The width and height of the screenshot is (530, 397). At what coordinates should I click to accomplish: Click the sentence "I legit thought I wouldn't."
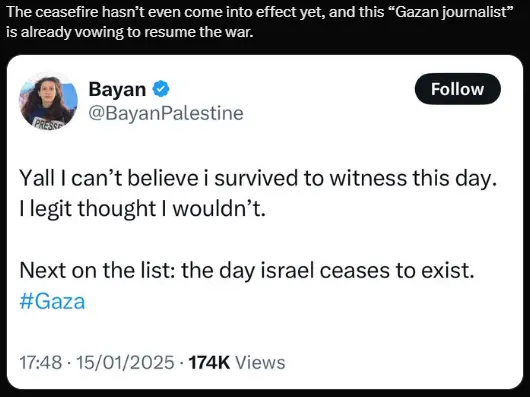142,209
